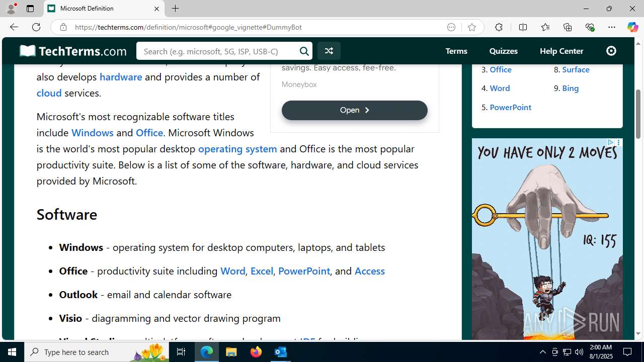The width and height of the screenshot is (644, 362).
Task: Open site settings gear icon
Action: [611, 51]
